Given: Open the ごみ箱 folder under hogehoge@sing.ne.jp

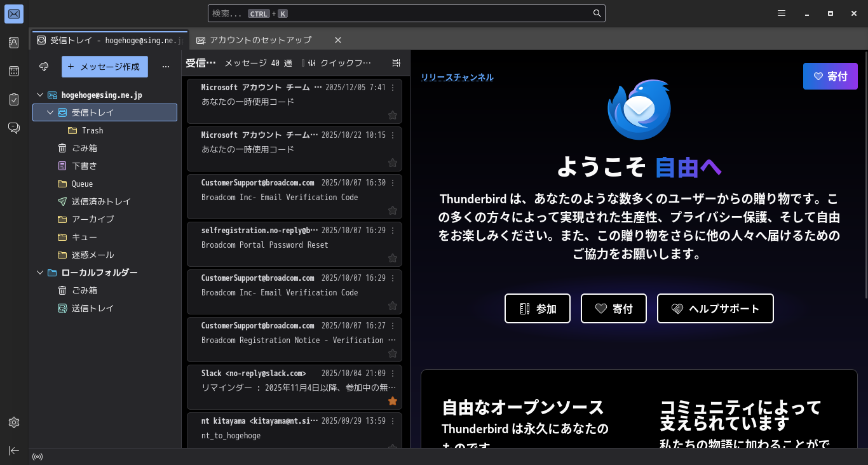Looking at the screenshot, I should (x=105, y=148).
